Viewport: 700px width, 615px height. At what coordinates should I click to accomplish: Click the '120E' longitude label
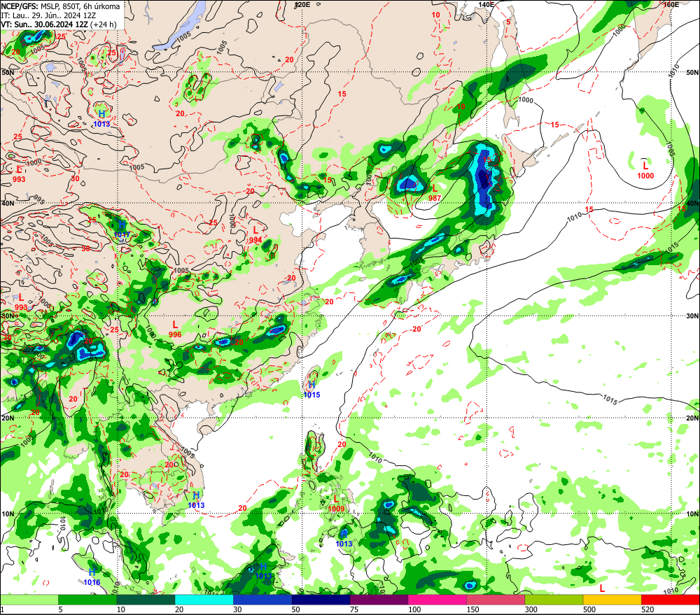pyautogui.click(x=302, y=4)
